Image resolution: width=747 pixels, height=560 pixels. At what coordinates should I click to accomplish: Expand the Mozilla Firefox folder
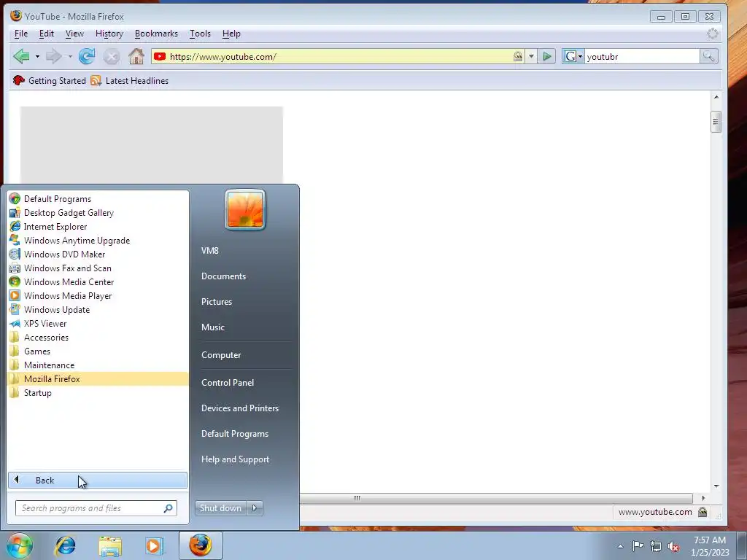pyautogui.click(x=52, y=379)
